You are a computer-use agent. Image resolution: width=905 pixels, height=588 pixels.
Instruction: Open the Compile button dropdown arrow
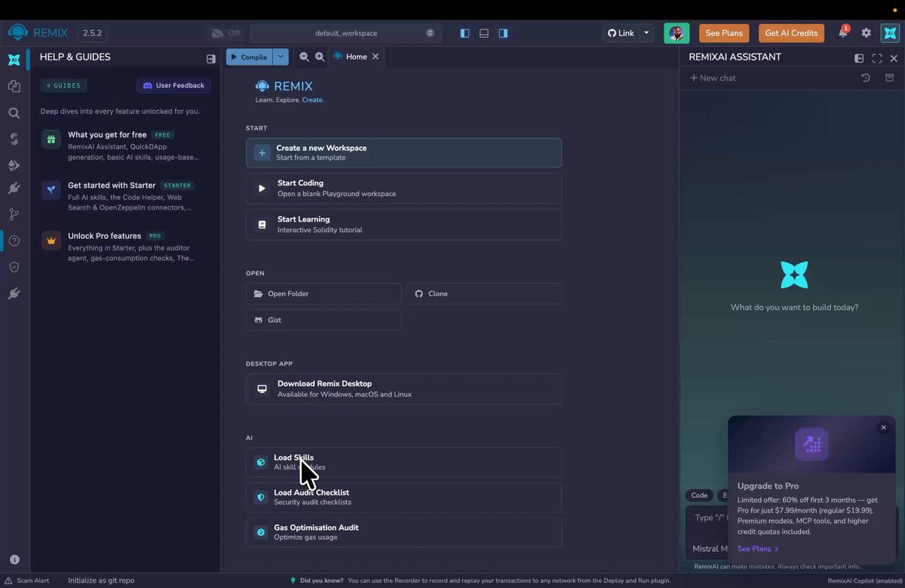281,57
